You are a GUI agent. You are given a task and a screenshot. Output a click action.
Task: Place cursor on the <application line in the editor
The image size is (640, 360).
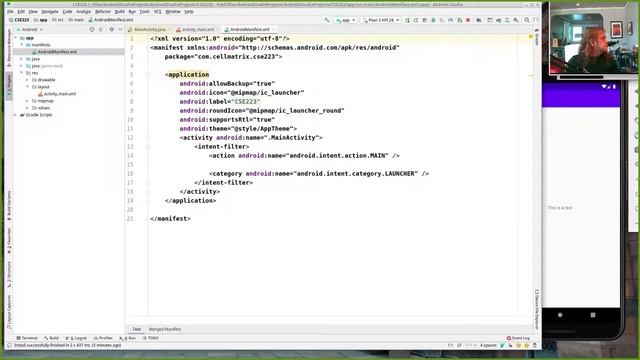pyautogui.click(x=188, y=75)
